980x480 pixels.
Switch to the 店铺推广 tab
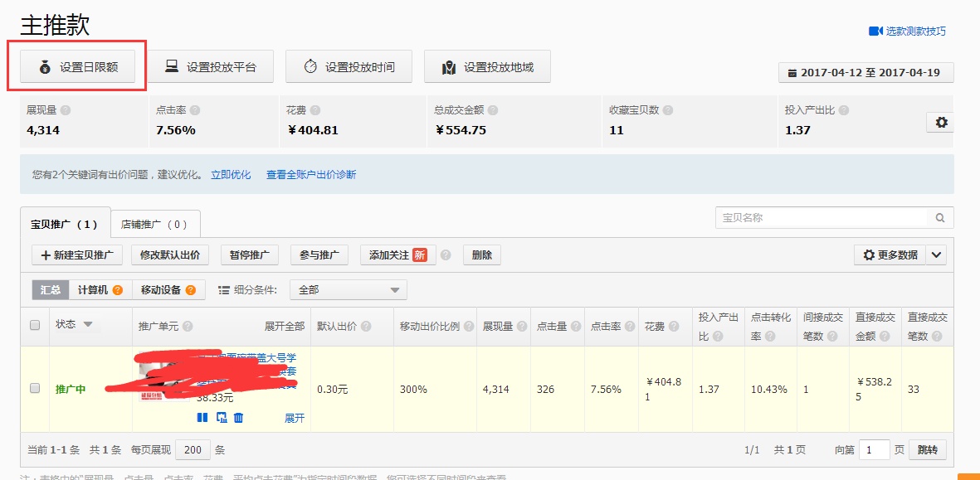[x=154, y=223]
